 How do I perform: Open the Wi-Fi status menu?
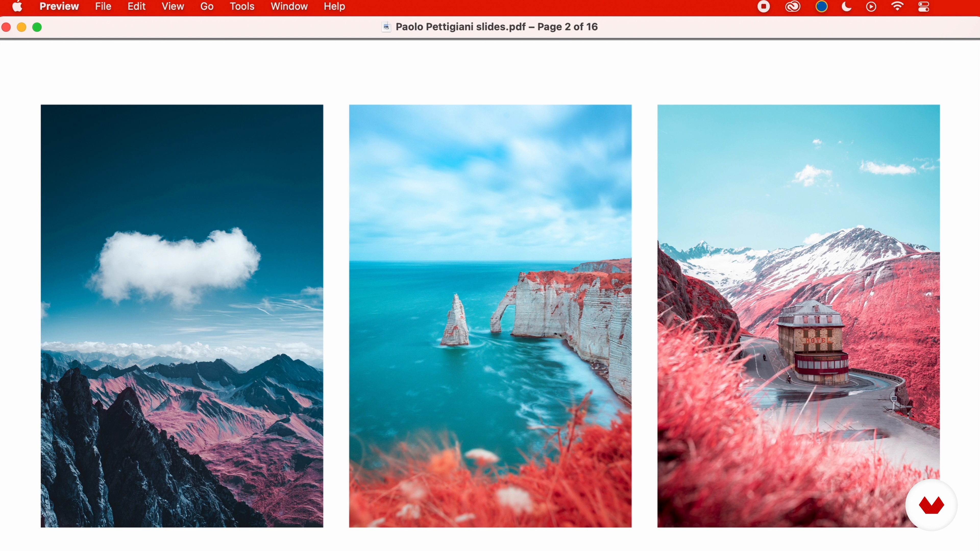tap(898, 6)
